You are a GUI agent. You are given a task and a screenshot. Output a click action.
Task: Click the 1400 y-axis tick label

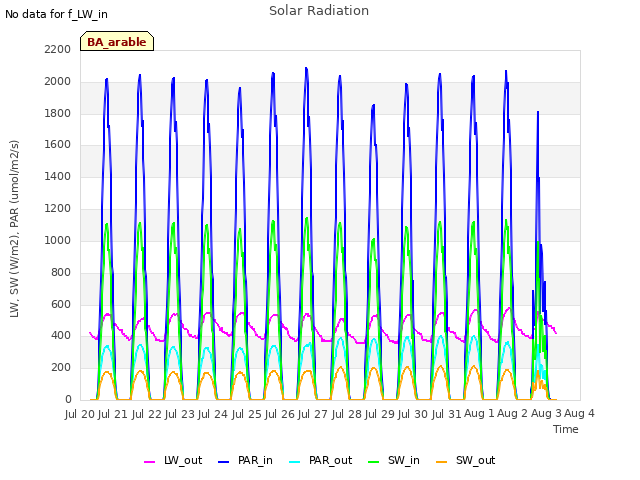58,176
